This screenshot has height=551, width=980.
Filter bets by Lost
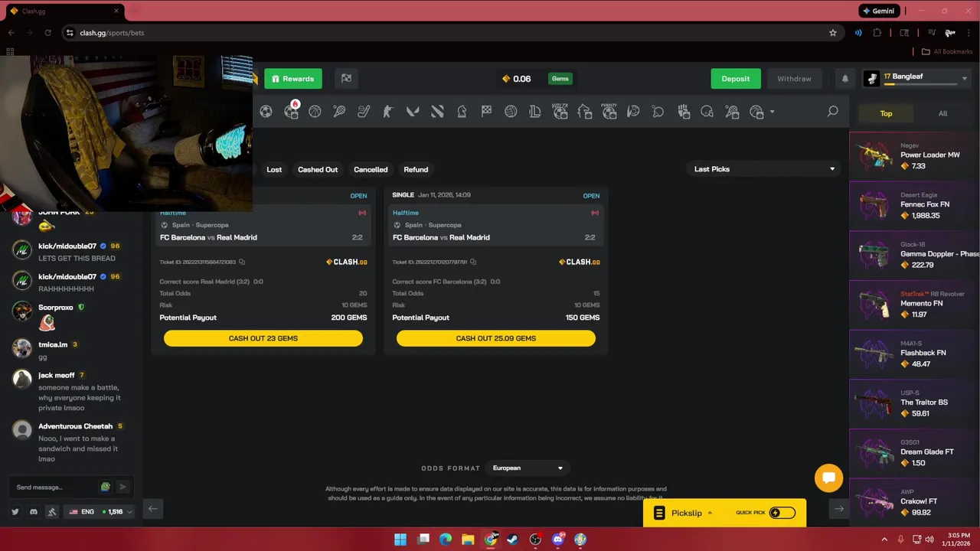pos(274,169)
